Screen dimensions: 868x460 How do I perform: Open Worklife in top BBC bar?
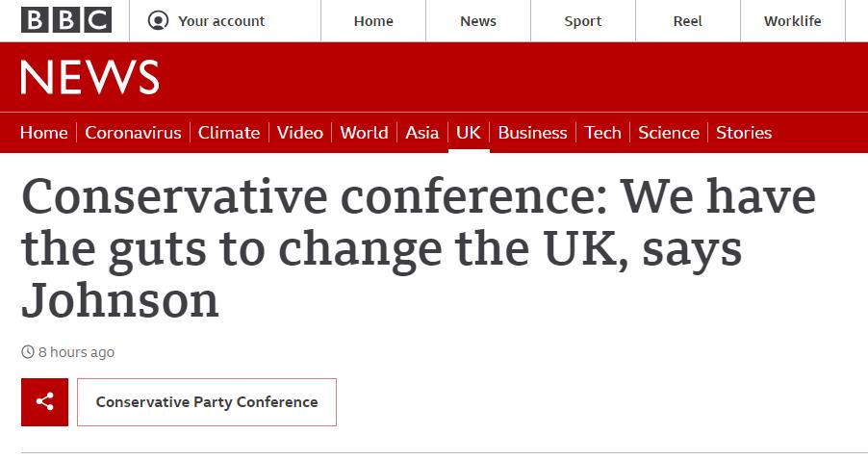pyautogui.click(x=793, y=21)
